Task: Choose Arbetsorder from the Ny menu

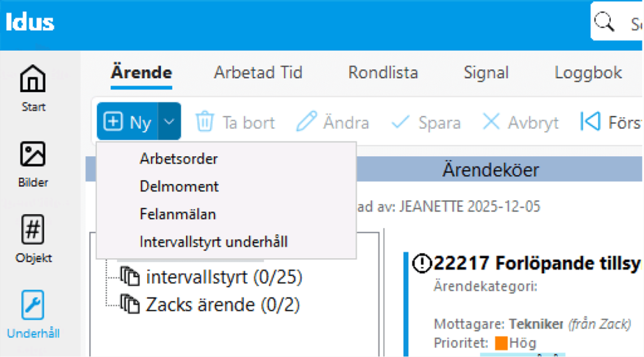Action: [179, 159]
